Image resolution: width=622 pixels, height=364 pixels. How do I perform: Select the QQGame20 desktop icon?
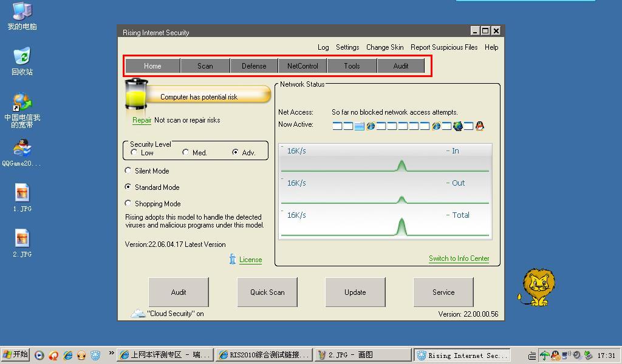(22, 153)
